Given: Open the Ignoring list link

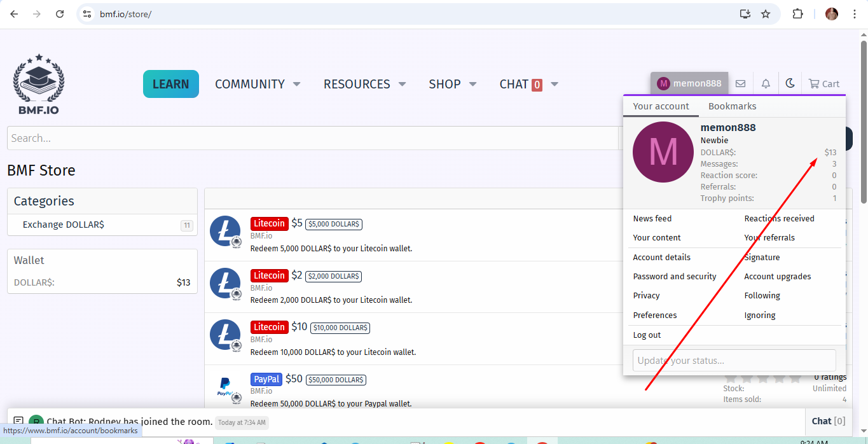Looking at the screenshot, I should tap(760, 315).
